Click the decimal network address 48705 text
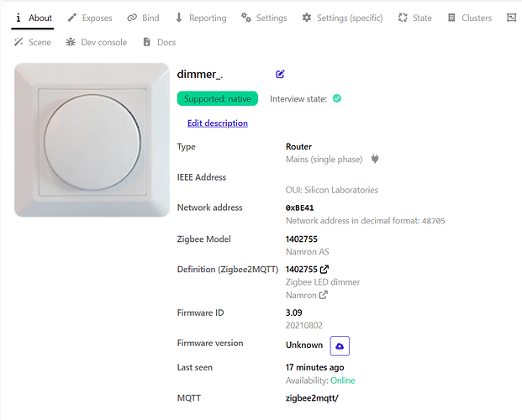The image size is (522, 420). [433, 221]
